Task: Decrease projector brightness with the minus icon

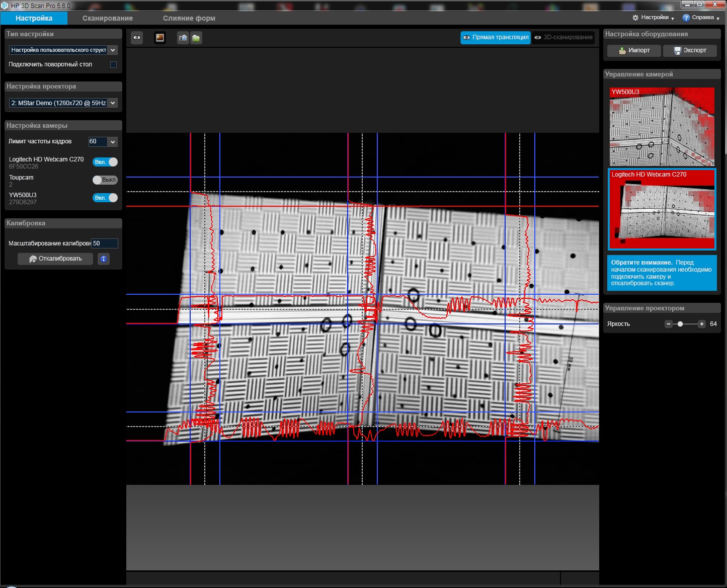Action: point(669,324)
